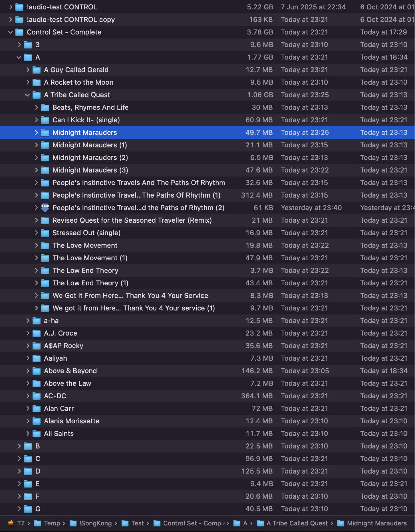Screen dimensions: 415x532
Task: Expand folder E disclosure arrow
Action: point(19,484)
